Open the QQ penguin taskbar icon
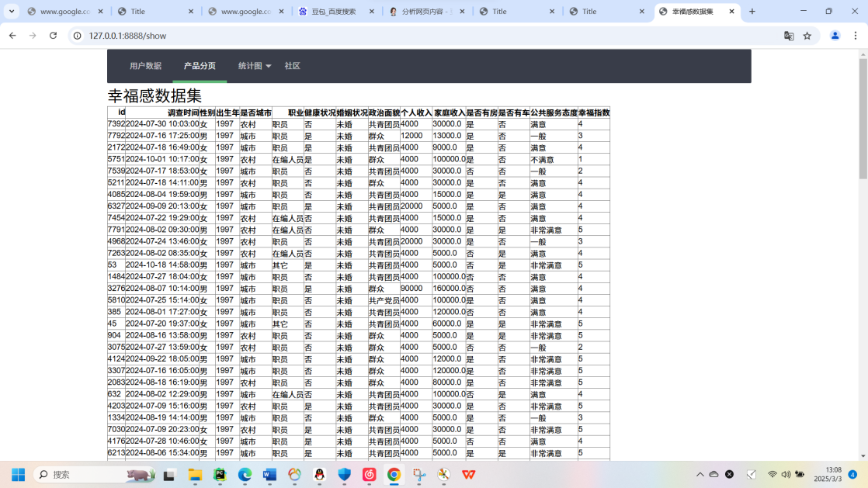The image size is (868, 488). tap(319, 475)
